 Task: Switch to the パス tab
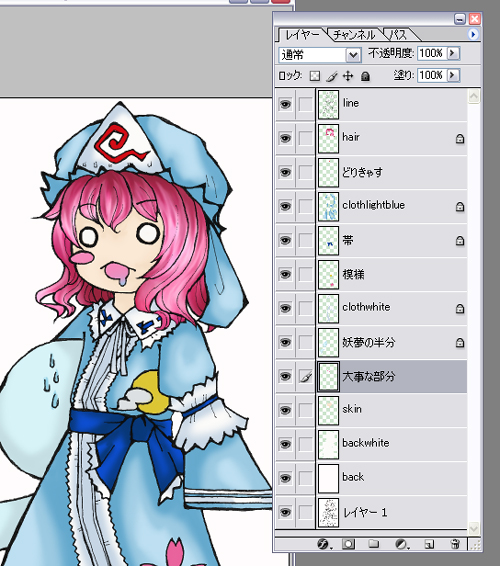click(398, 35)
